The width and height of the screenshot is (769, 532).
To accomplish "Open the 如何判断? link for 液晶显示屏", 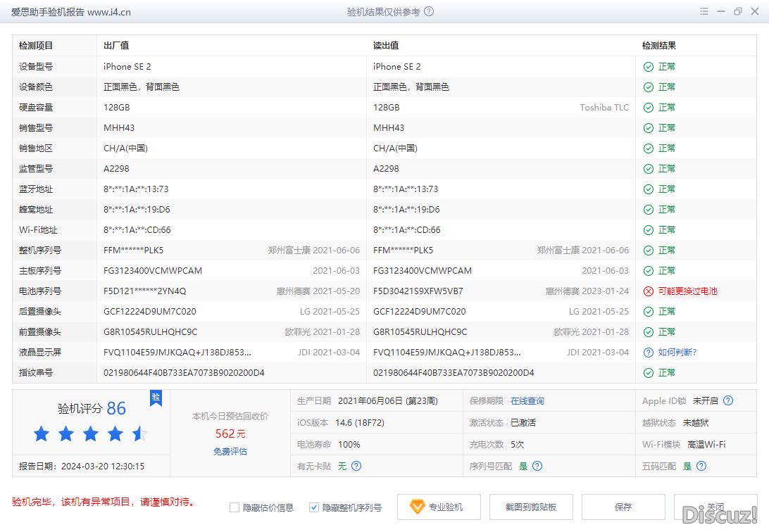I will [677, 353].
